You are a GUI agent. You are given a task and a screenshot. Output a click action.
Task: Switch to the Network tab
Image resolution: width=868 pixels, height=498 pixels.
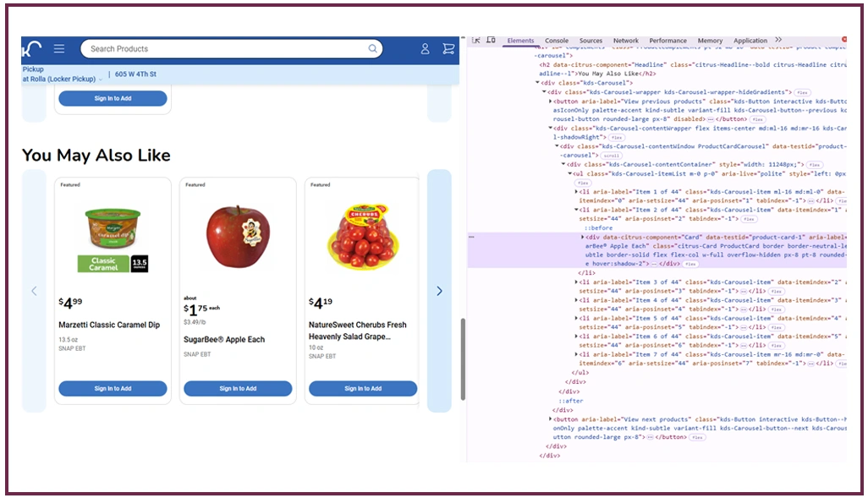click(626, 41)
